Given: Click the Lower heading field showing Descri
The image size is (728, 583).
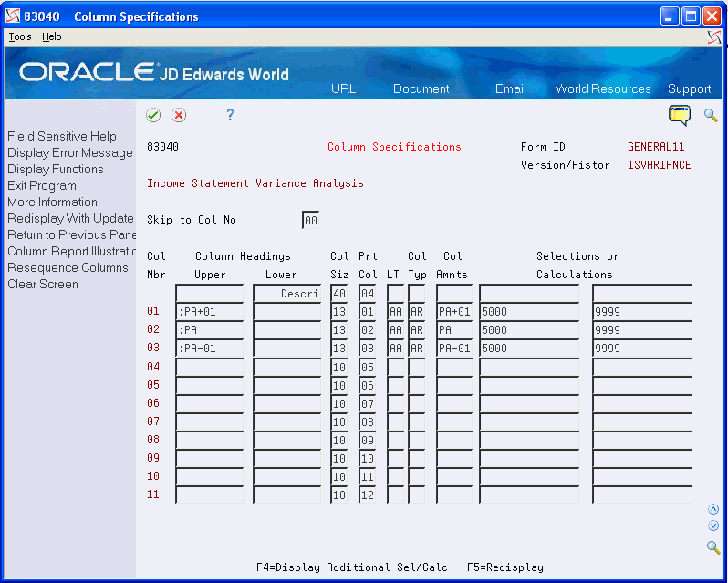Looking at the screenshot, I should pyautogui.click(x=287, y=294).
